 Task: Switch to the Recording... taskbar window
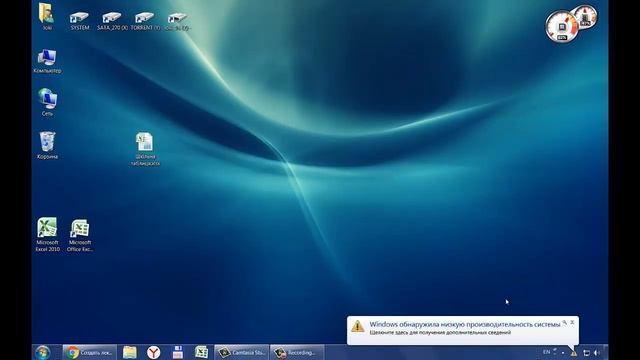[x=297, y=352]
